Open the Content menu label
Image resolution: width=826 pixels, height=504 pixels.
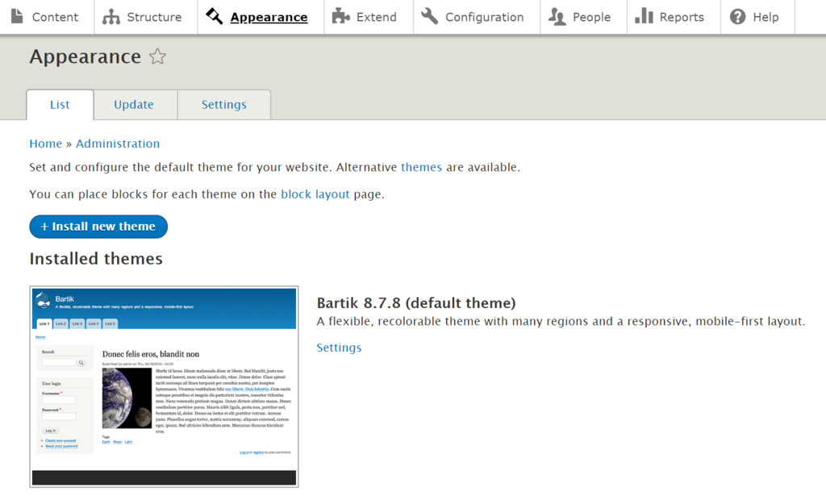tap(55, 18)
